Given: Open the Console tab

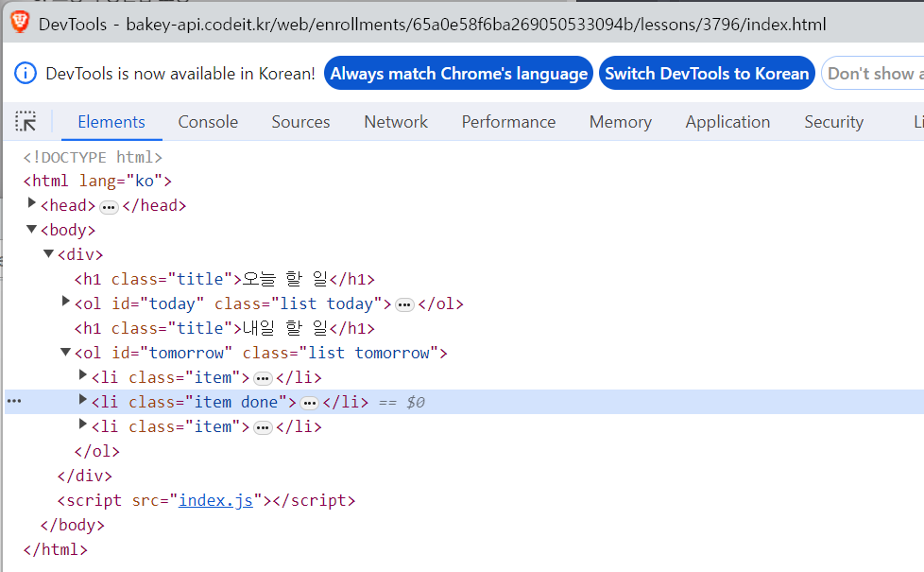Looking at the screenshot, I should pos(208,121).
